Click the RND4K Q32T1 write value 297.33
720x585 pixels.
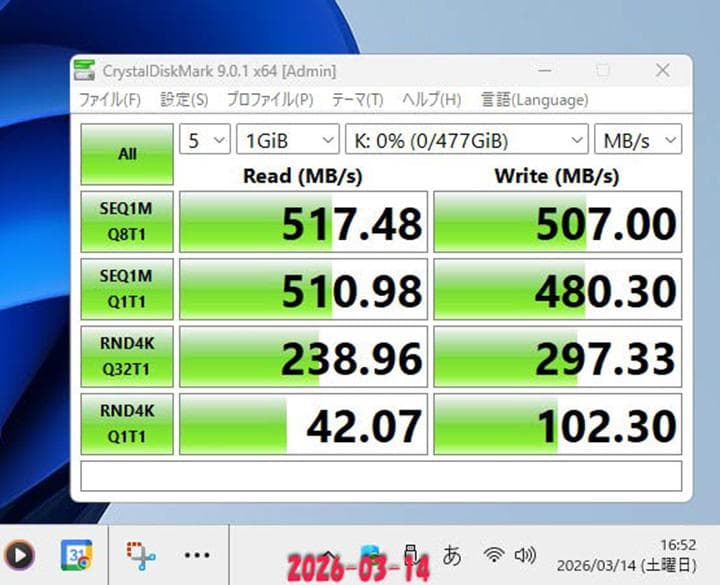point(558,356)
